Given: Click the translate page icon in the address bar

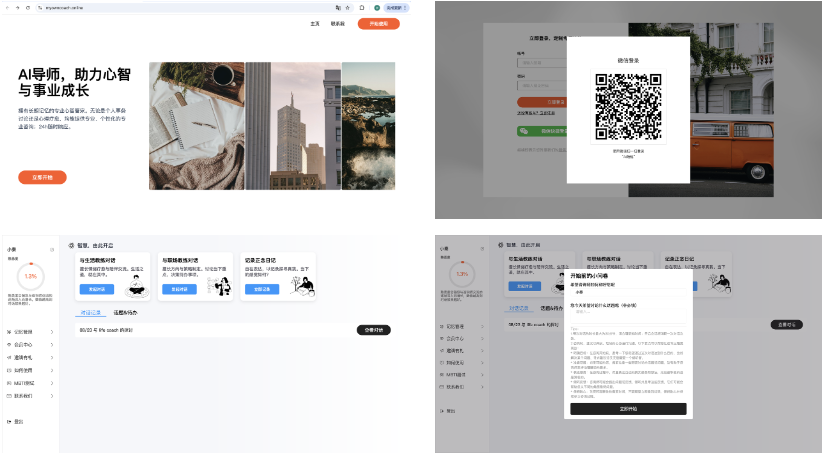Looking at the screenshot, I should click(338, 8).
